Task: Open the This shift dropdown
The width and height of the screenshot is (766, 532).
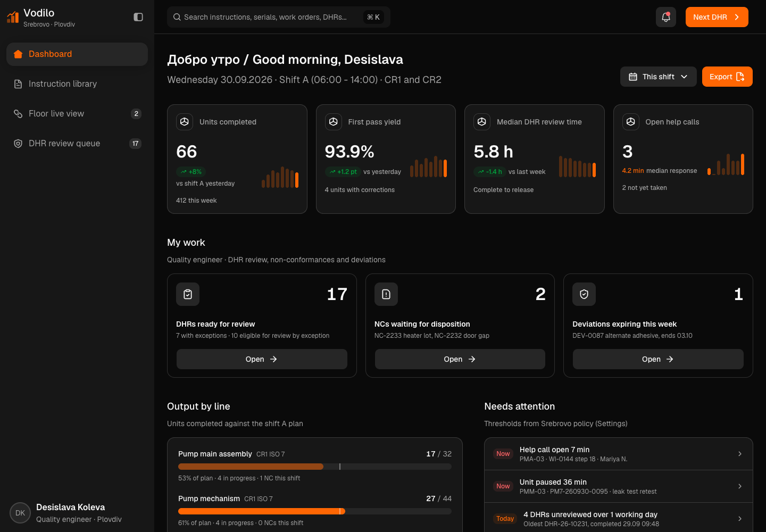Action: [658, 77]
